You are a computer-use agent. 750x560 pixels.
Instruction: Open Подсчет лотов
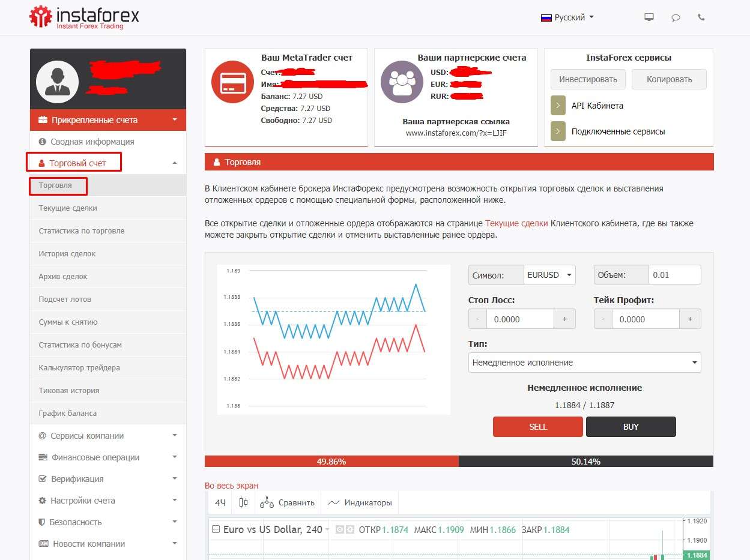pos(108,300)
